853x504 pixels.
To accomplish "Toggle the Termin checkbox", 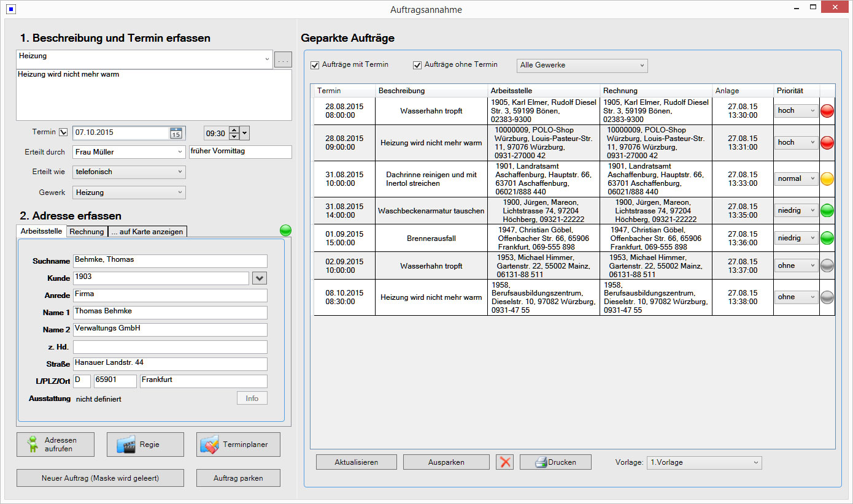I will tap(63, 132).
